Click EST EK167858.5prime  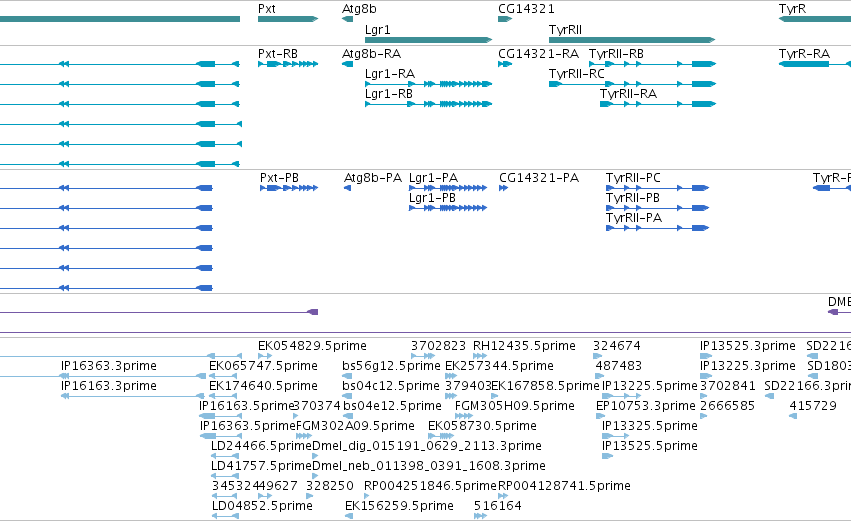(545, 386)
